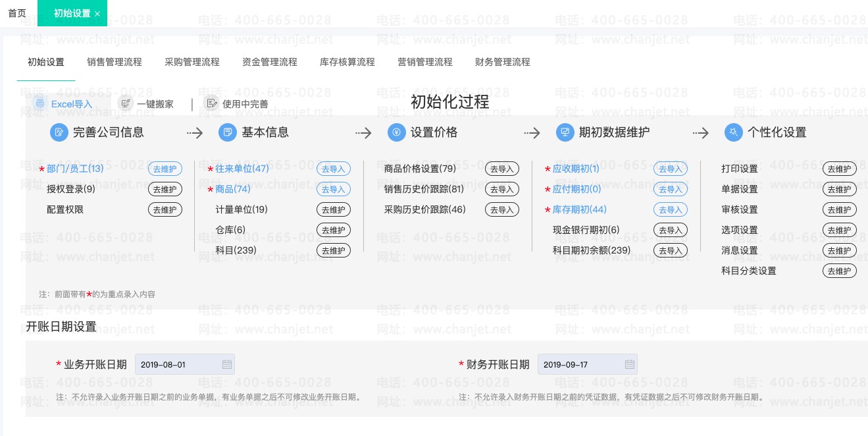
Task: Switch to 资金管理流程 tab
Action: (270, 62)
